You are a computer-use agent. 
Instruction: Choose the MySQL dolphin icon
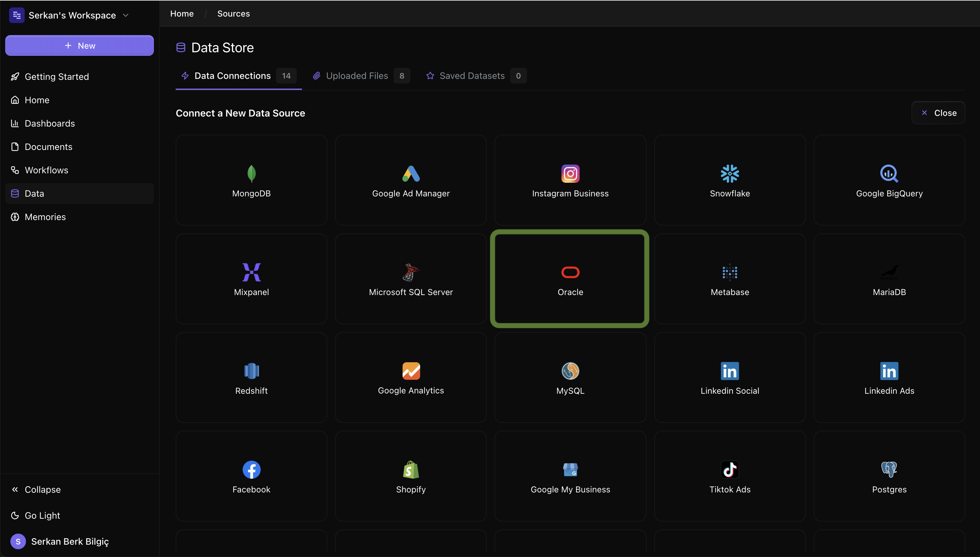[570, 371]
